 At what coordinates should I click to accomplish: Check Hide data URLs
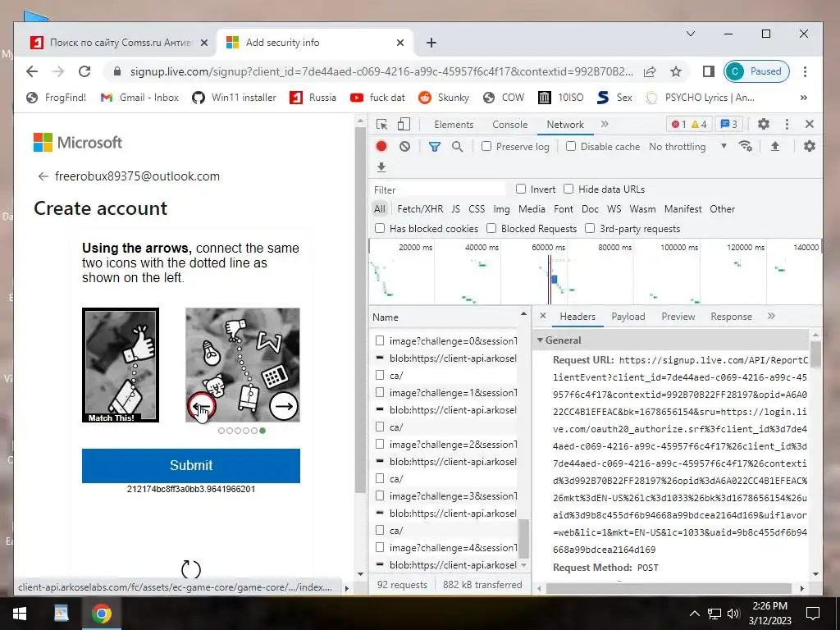[568, 189]
